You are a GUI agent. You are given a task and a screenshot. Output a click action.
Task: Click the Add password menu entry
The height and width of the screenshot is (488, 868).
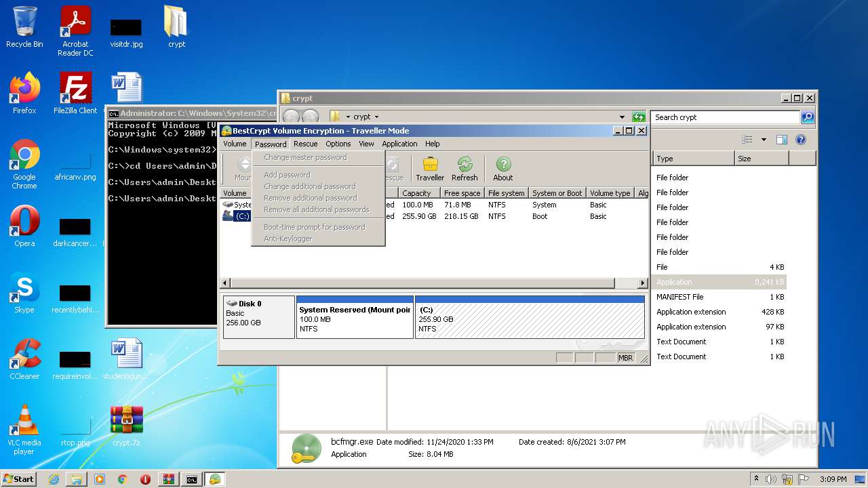[287, 175]
